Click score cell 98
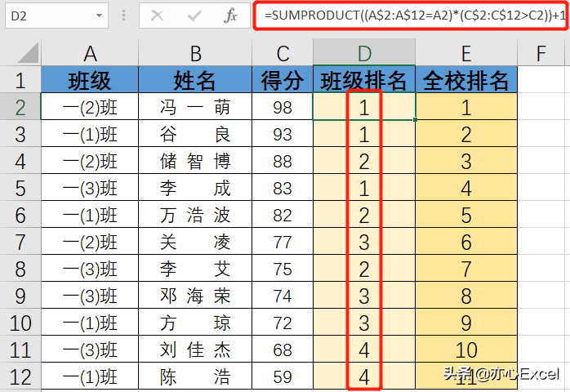Viewport: 570px width, 392px height. click(283, 106)
